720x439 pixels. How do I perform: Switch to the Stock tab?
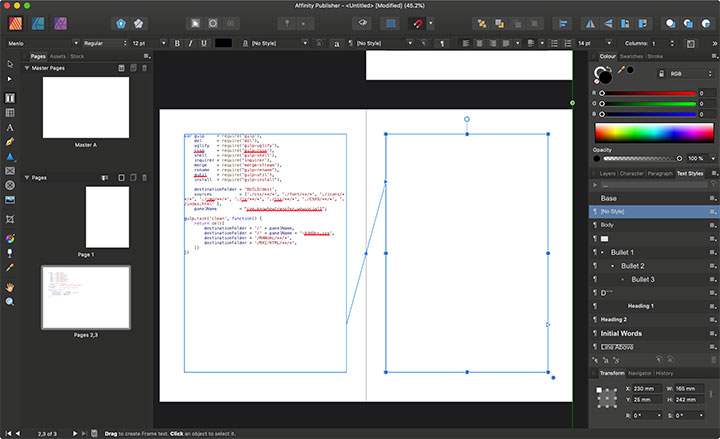coord(77,56)
